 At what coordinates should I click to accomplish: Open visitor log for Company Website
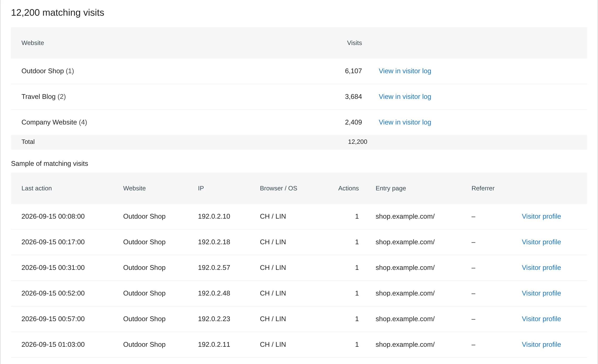405,122
